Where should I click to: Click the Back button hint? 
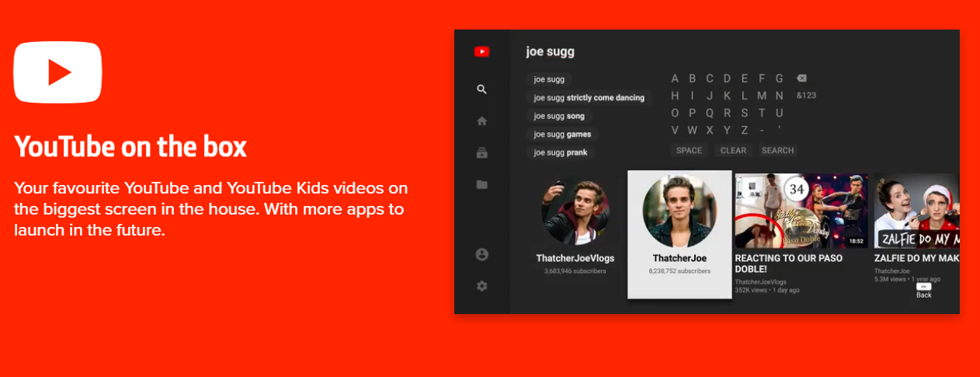(x=923, y=291)
